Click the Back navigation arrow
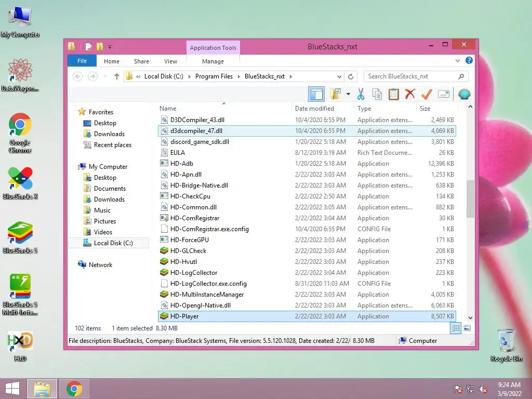The width and height of the screenshot is (532, 399). pos(78,77)
